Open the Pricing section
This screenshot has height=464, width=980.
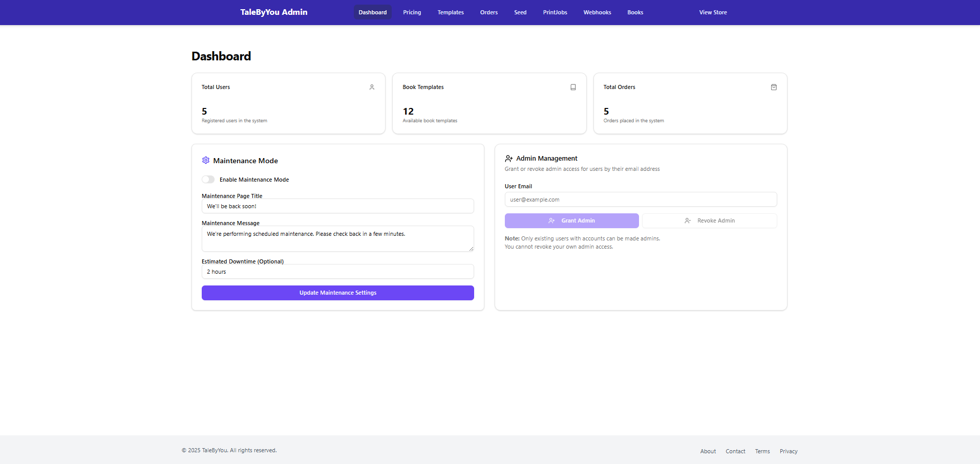pyautogui.click(x=412, y=12)
